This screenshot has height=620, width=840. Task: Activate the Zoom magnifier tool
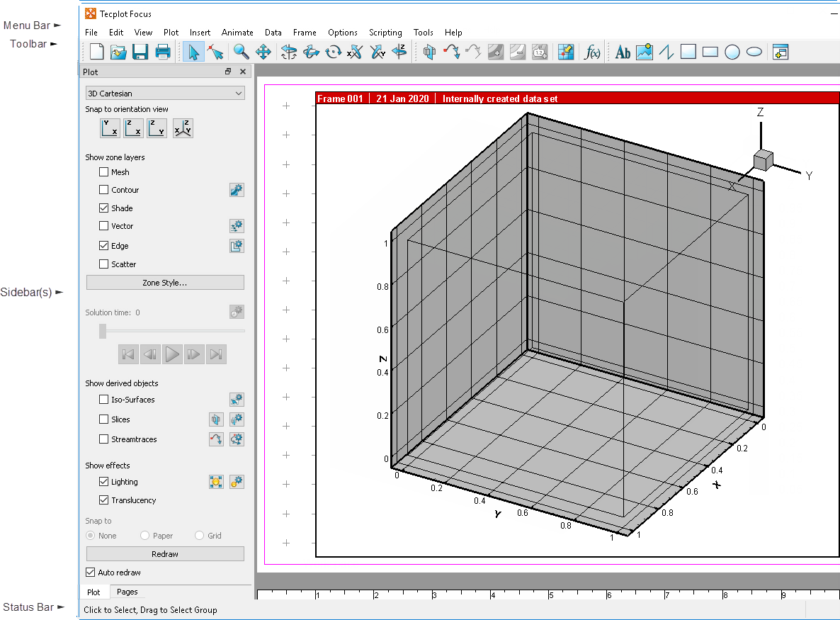coord(241,52)
